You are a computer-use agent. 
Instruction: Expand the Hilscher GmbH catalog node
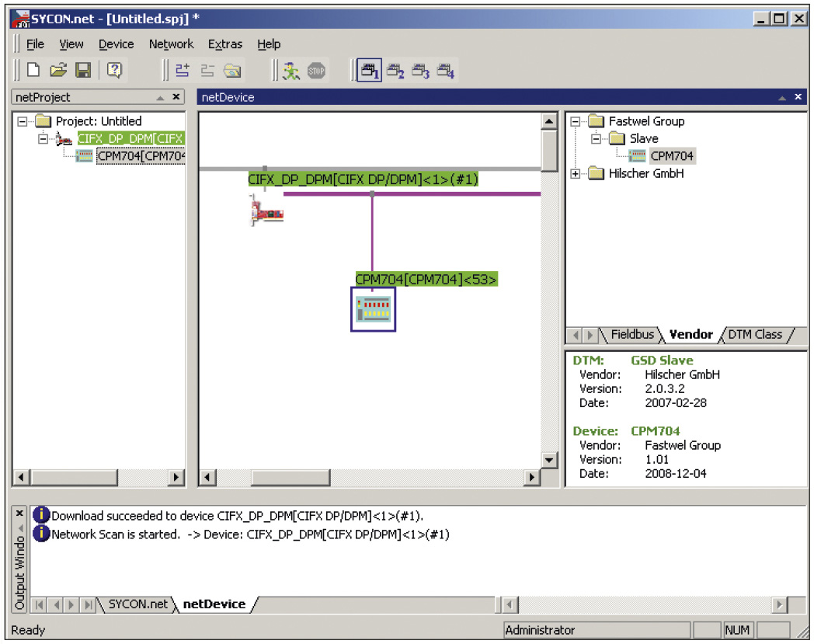click(576, 174)
